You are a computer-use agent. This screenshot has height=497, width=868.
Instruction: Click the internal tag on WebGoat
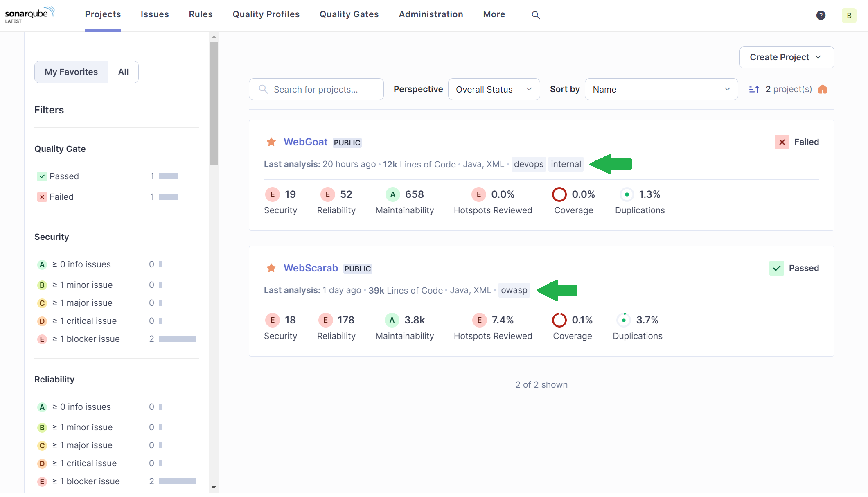(x=566, y=164)
